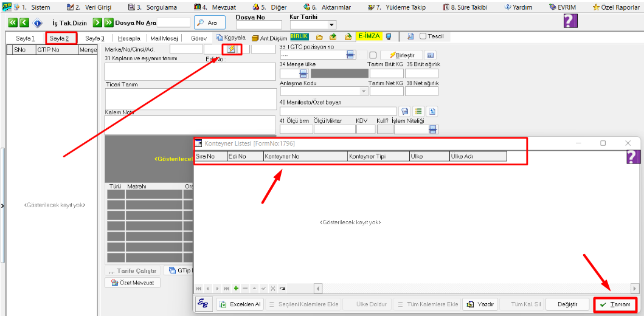Expand the Kur Tarihi dropdown

click(331, 26)
